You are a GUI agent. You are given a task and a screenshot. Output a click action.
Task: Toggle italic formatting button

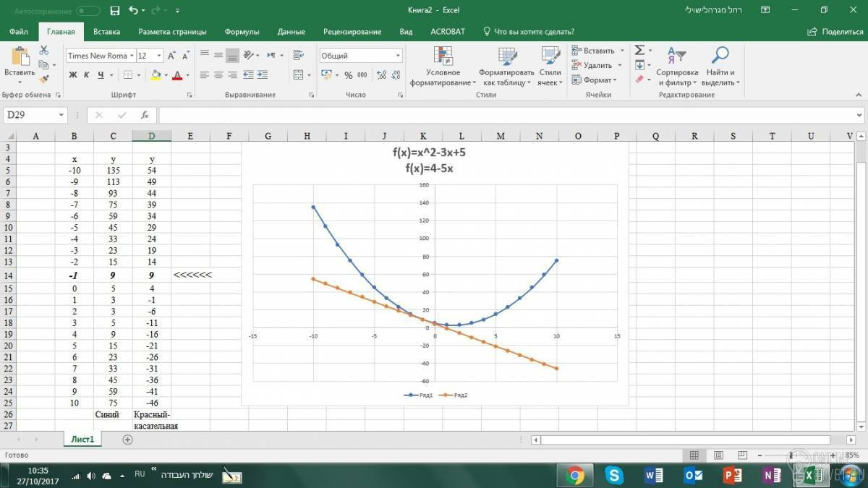pos(87,74)
